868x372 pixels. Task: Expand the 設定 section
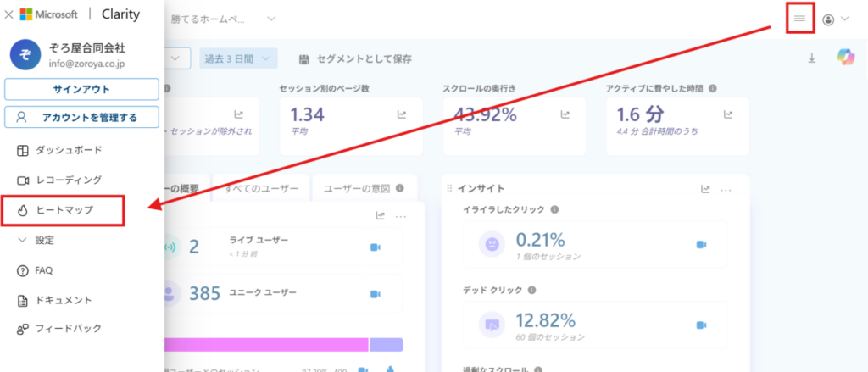click(x=44, y=240)
